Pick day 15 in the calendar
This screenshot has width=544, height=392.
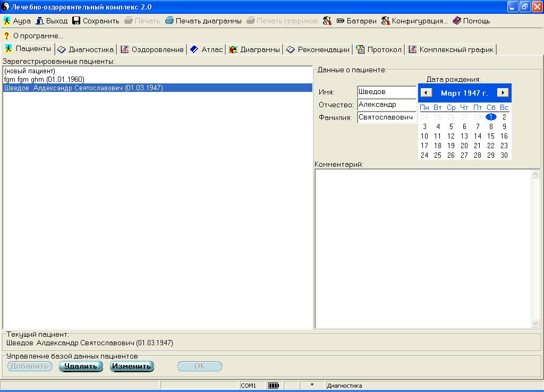coord(491,136)
